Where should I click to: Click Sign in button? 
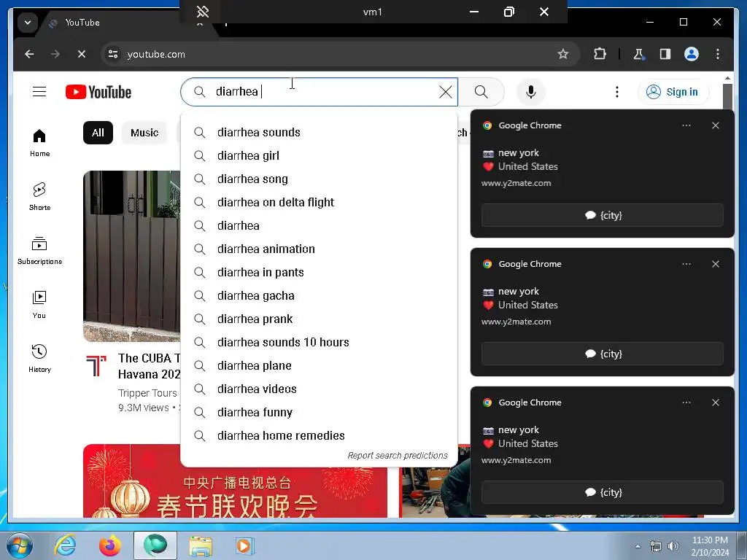[673, 92]
